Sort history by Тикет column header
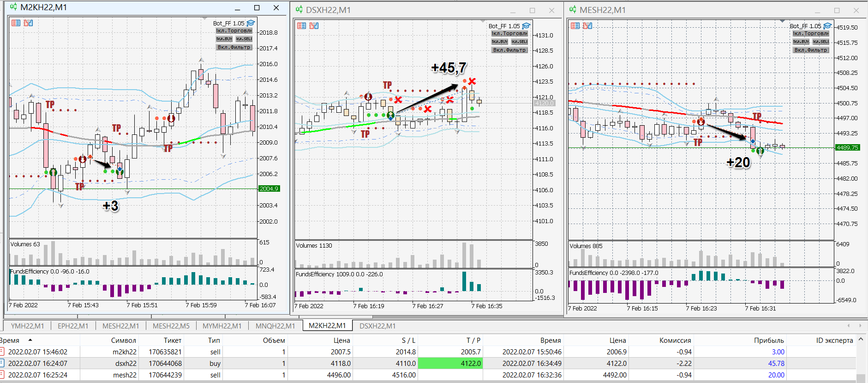Image resolution: width=868 pixels, height=383 pixels. pyautogui.click(x=161, y=340)
